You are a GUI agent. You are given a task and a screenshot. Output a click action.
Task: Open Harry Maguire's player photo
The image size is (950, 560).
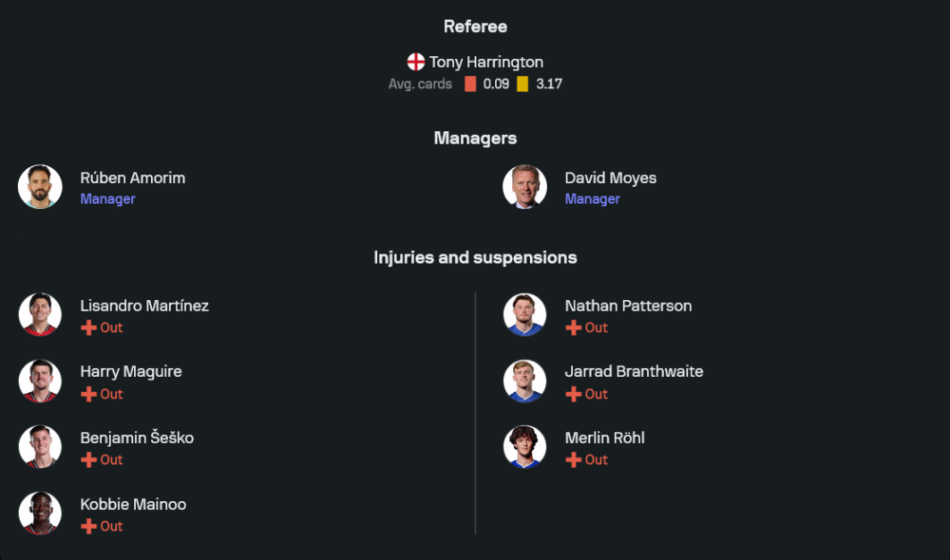(x=40, y=381)
